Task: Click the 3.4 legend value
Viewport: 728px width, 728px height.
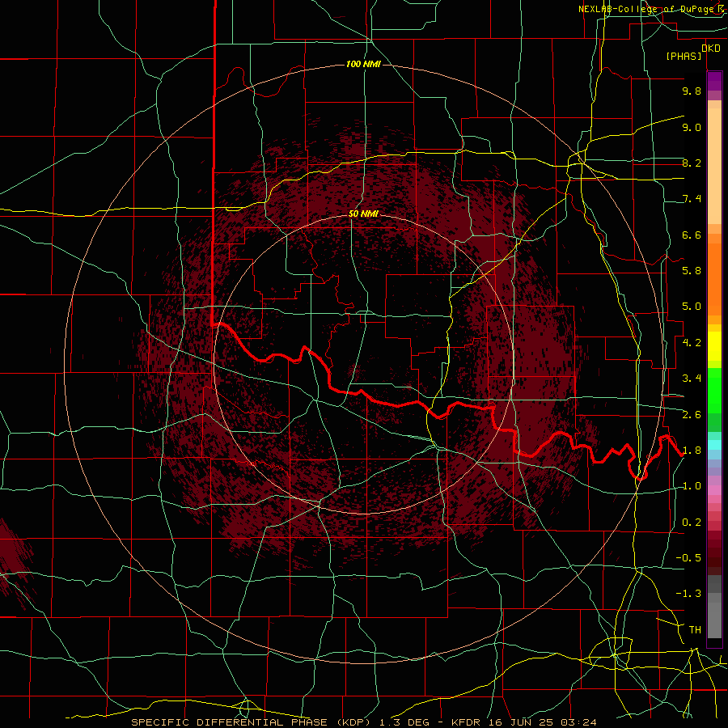Action: click(x=692, y=379)
